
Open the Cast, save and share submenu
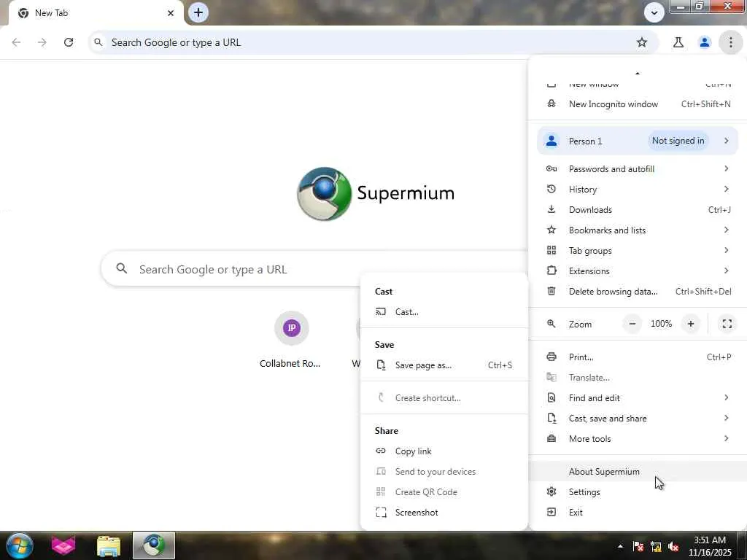tap(638, 418)
